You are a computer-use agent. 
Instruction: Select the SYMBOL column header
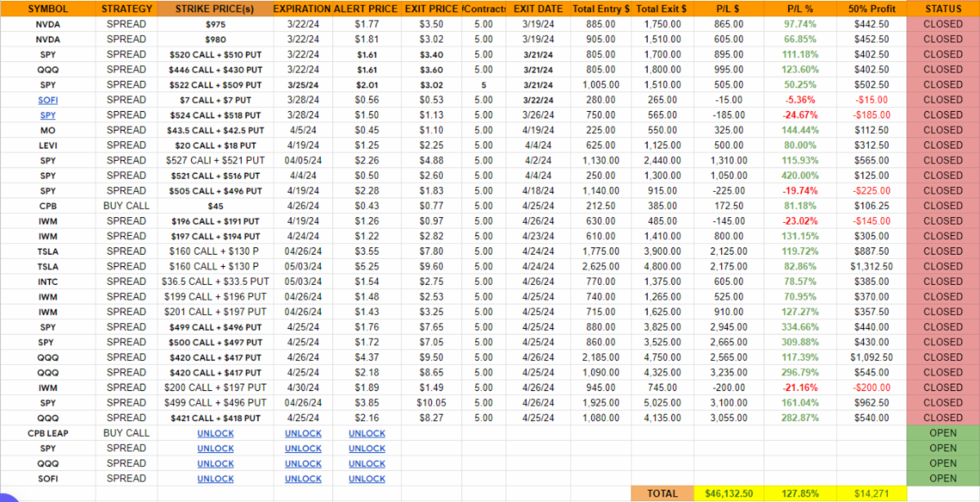(48, 8)
